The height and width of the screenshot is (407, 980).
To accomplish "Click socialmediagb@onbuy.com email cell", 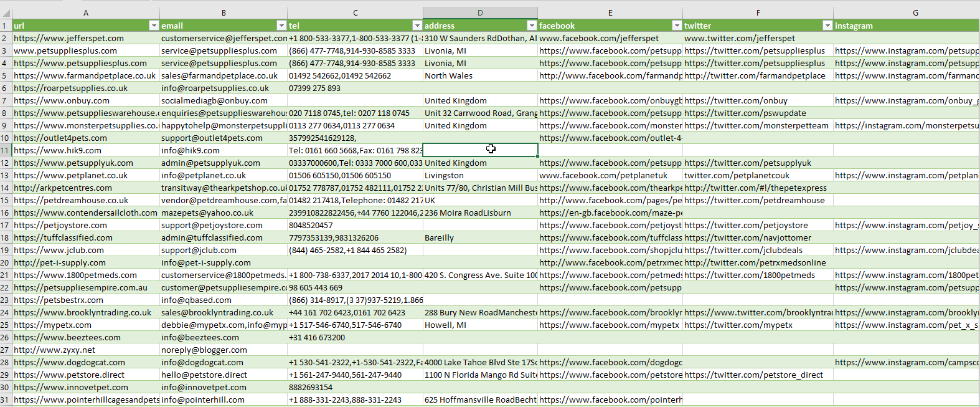I will pos(224,100).
